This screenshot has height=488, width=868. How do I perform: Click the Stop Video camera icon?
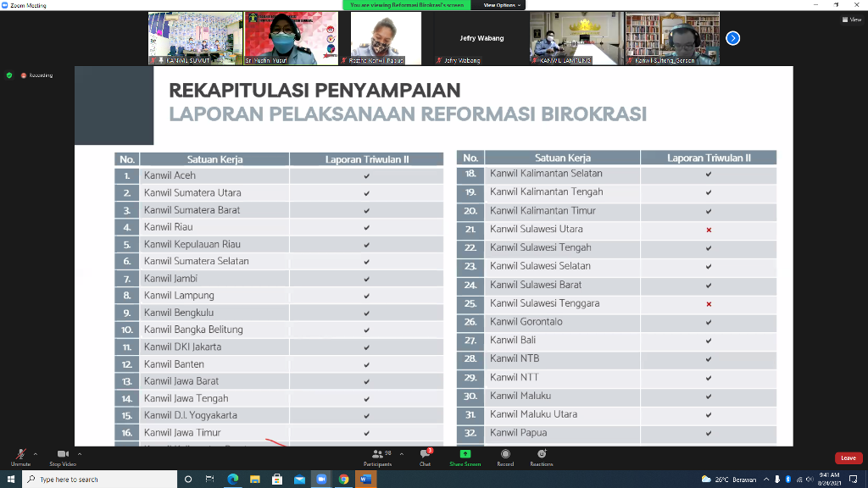point(62,455)
